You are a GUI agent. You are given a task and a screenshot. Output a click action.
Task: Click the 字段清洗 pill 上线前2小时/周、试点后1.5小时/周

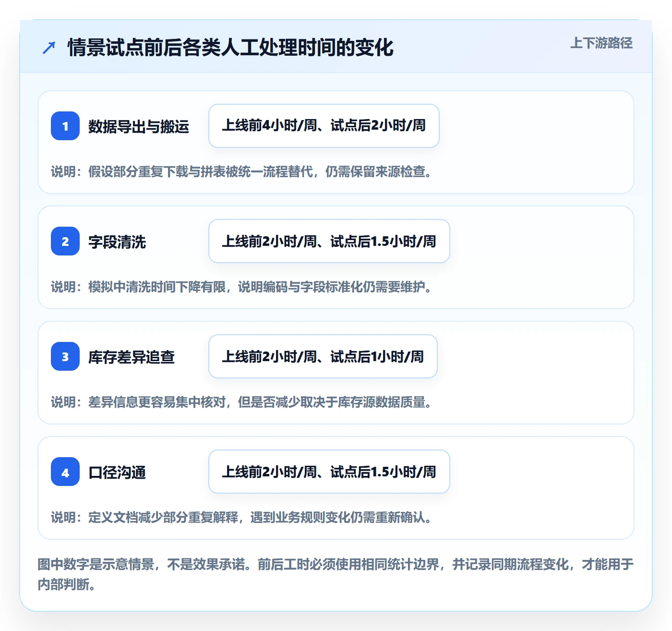click(329, 241)
